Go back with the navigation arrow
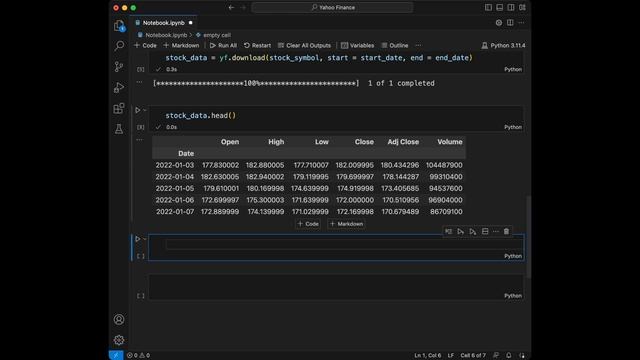Image resolution: width=640 pixels, height=360 pixels. pyautogui.click(x=231, y=7)
